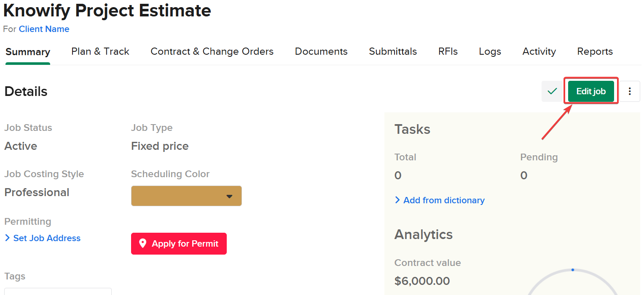Click the green checkmark icon button

click(x=552, y=91)
